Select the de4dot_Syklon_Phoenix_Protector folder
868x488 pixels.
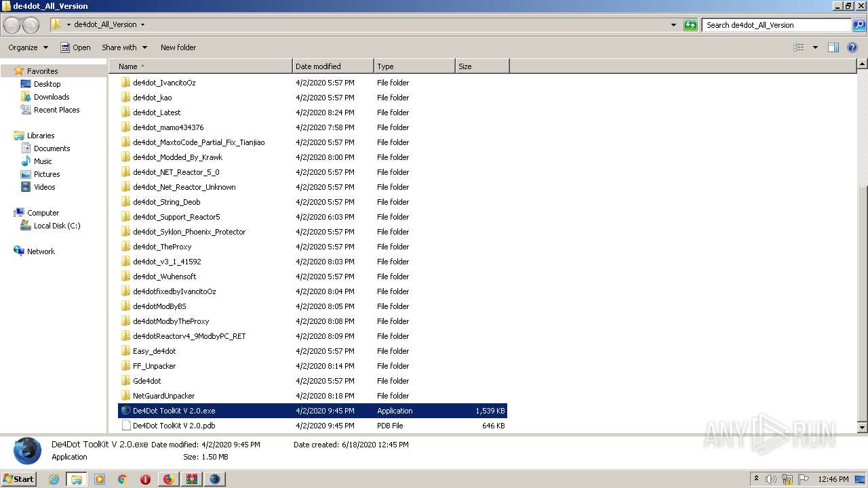pyautogui.click(x=189, y=232)
